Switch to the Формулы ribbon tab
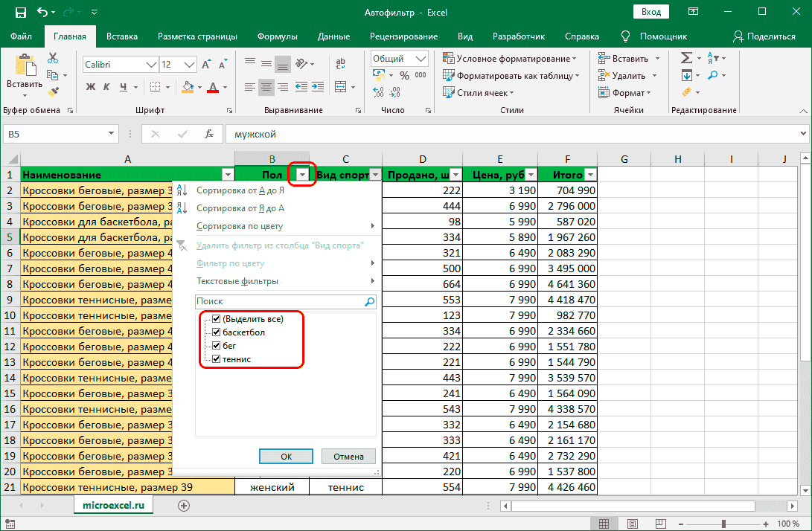The image size is (812, 531). 277,36
